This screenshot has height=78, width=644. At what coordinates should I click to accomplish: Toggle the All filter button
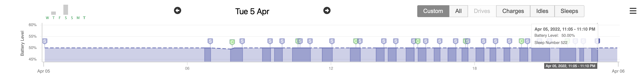(x=458, y=11)
